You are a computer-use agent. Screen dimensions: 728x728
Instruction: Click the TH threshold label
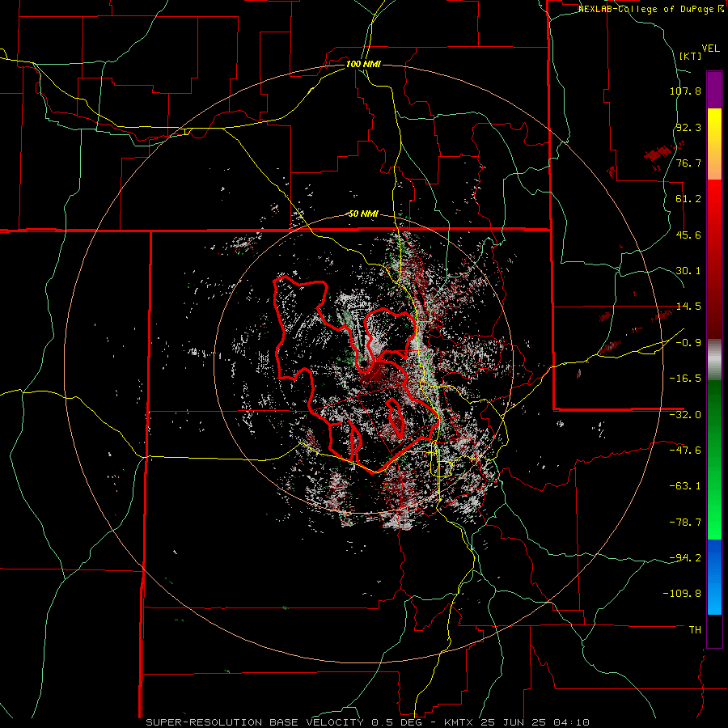coord(695,630)
